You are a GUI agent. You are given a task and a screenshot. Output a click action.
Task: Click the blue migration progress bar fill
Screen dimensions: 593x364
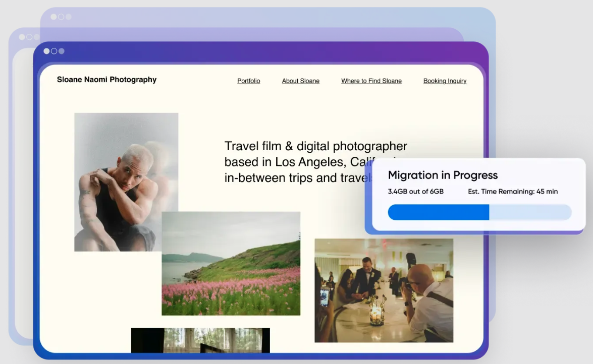coord(439,212)
